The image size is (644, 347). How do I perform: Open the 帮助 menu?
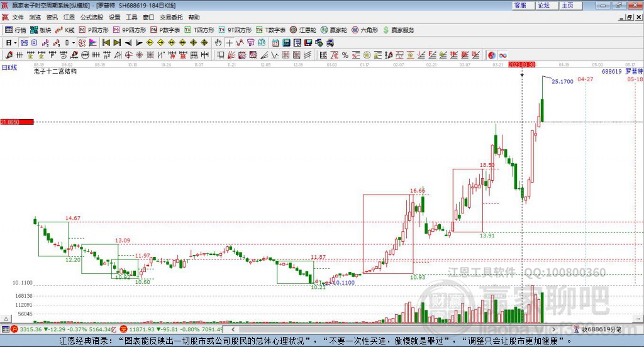(194, 17)
